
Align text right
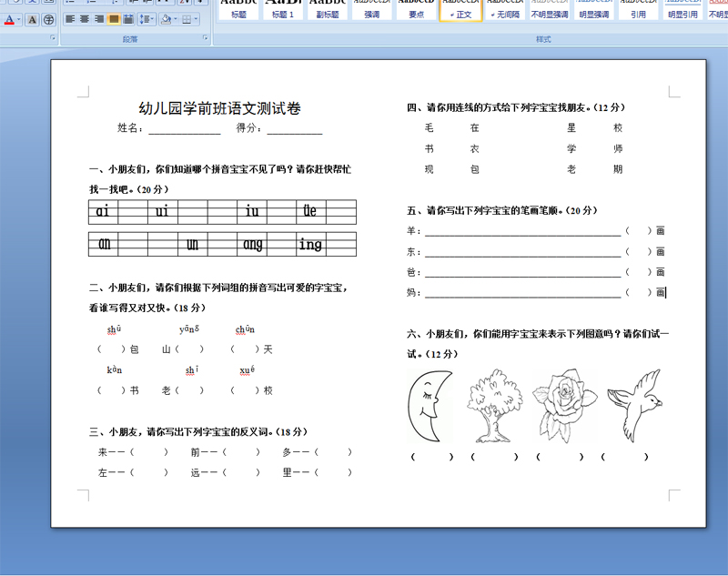99,19
